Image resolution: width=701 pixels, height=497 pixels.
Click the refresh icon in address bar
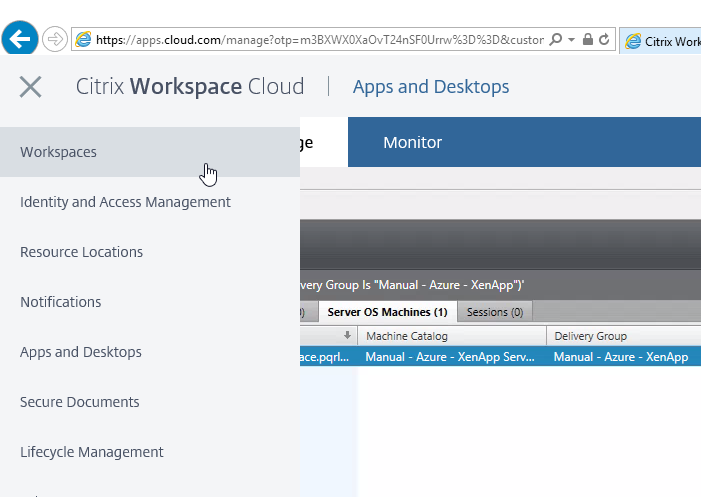tap(604, 40)
